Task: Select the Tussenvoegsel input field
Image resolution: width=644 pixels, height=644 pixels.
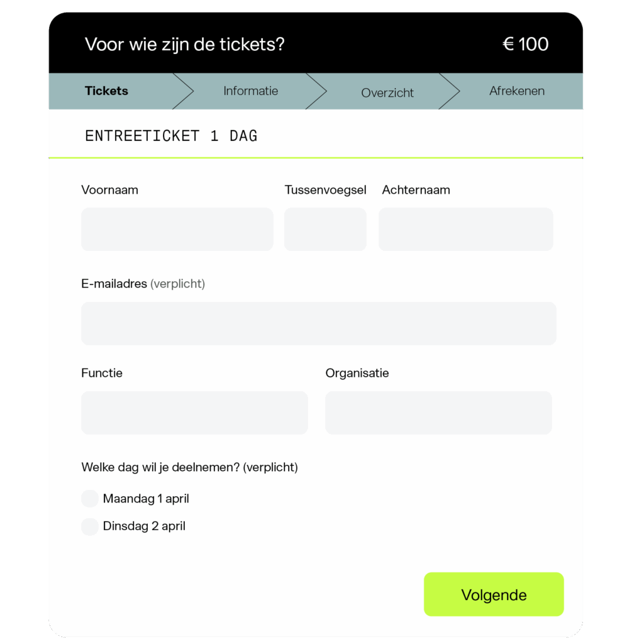Action: (325, 229)
